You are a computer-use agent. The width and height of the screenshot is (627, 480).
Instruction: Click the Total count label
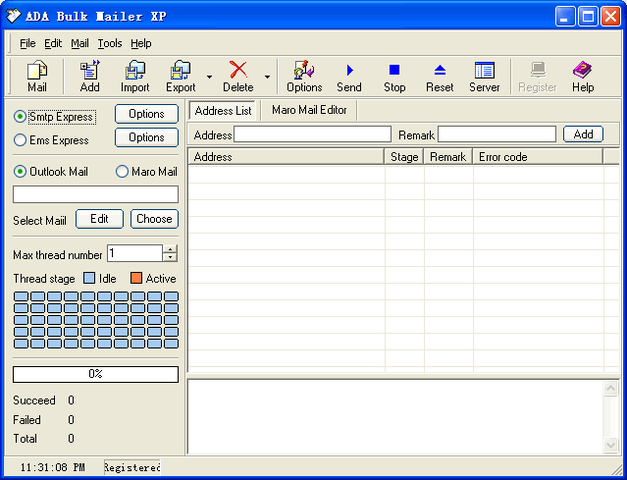[x=25, y=439]
